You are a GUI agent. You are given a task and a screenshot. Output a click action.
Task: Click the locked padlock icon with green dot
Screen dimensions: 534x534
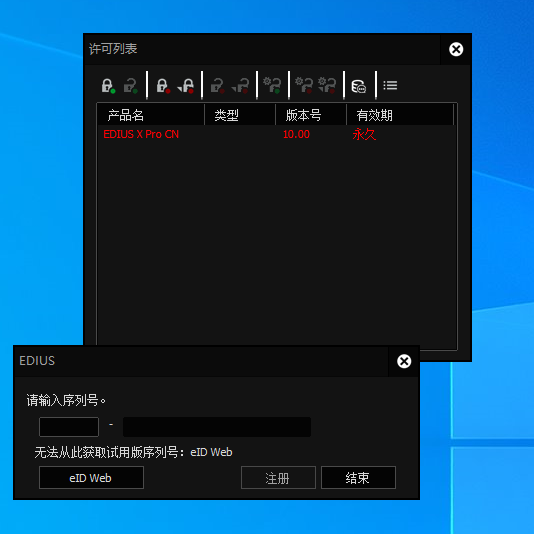(108, 85)
